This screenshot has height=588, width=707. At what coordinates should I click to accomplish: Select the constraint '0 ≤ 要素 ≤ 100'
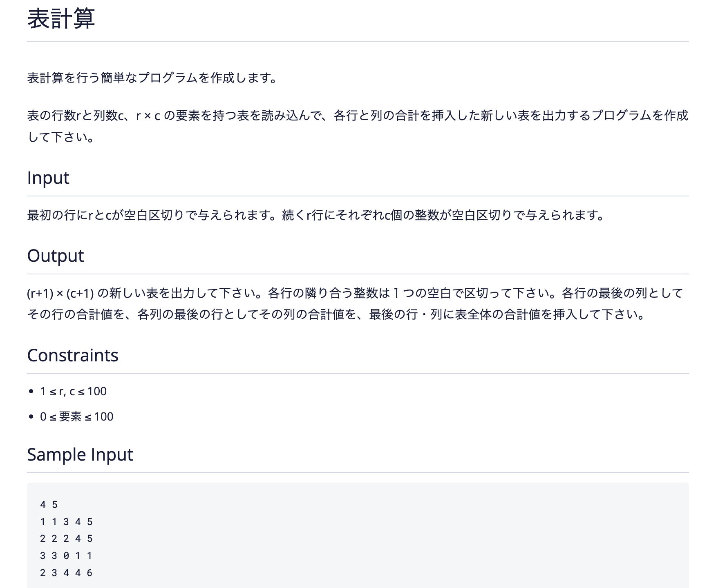(x=76, y=417)
